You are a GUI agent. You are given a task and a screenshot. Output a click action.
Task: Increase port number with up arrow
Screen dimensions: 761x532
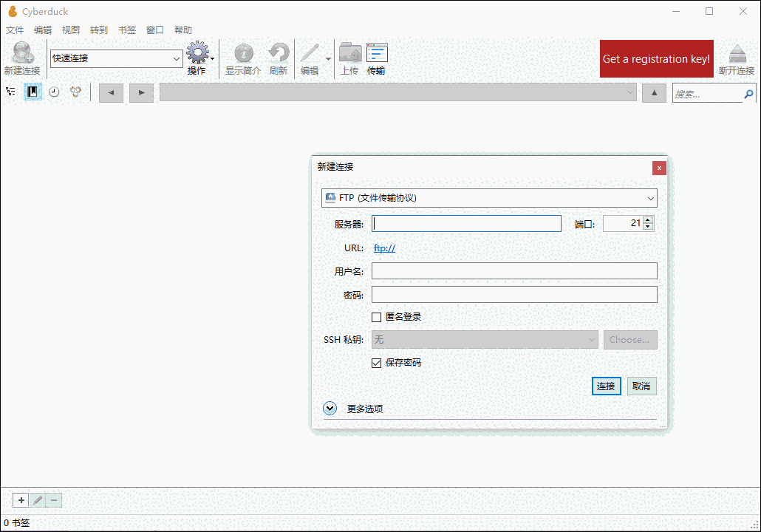[x=648, y=219]
